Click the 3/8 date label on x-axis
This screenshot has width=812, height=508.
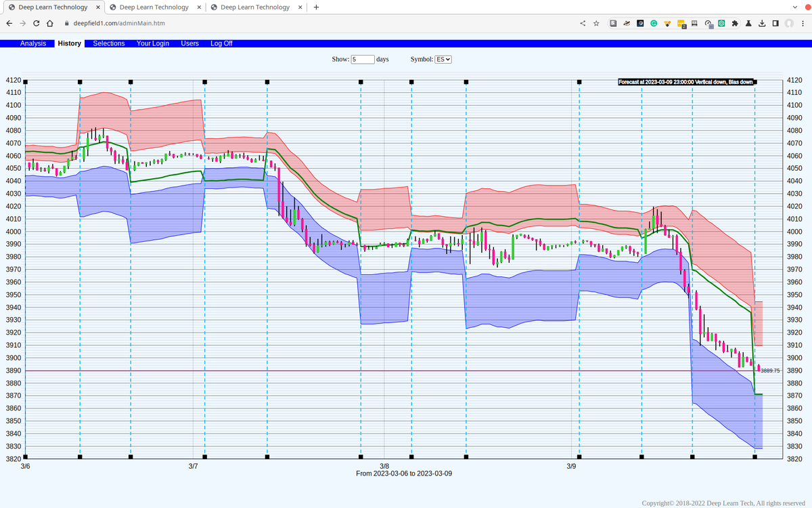384,466
